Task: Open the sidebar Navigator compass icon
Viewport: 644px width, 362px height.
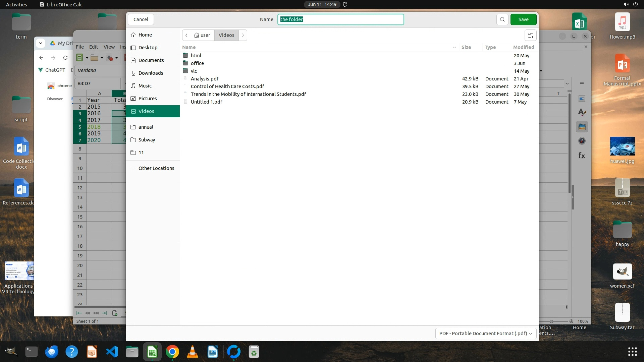Action: click(x=582, y=141)
